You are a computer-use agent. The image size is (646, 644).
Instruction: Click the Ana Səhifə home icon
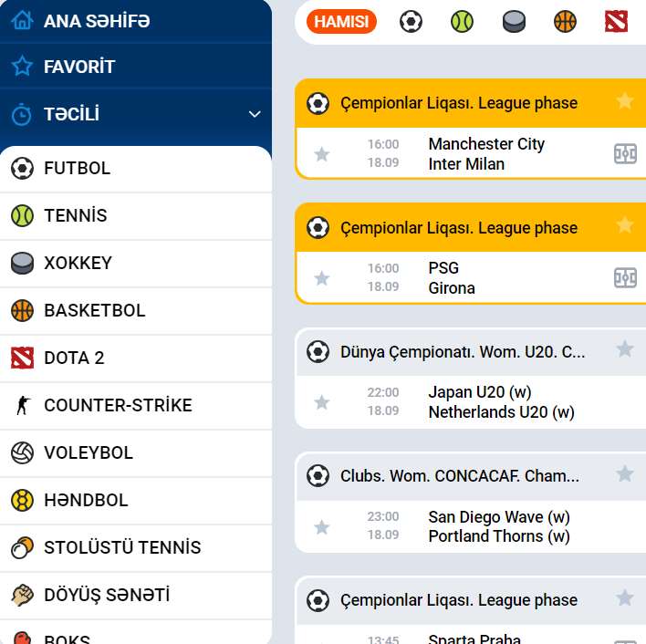point(22,21)
